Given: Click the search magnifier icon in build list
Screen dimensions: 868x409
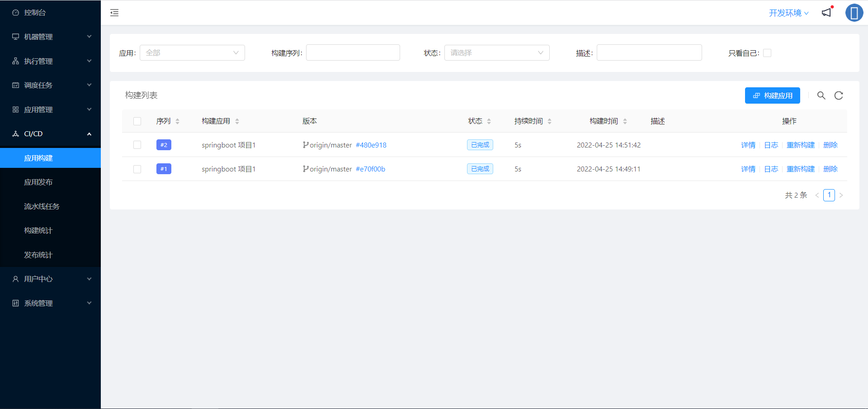Looking at the screenshot, I should pyautogui.click(x=821, y=95).
